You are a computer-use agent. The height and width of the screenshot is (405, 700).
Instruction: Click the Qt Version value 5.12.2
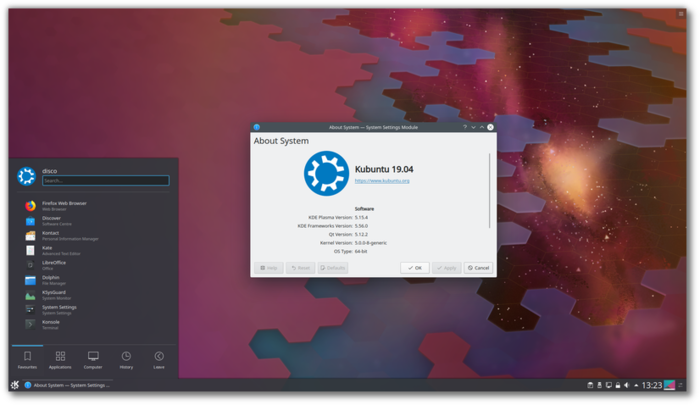pos(361,234)
